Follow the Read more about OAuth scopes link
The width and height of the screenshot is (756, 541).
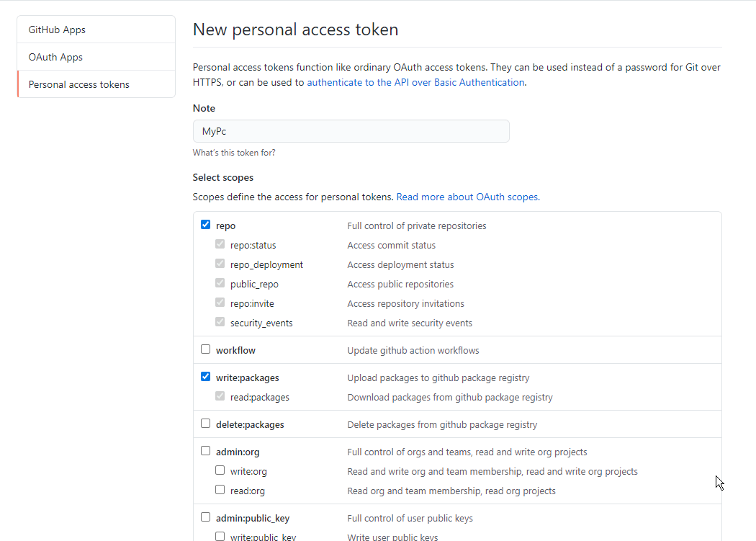(468, 197)
